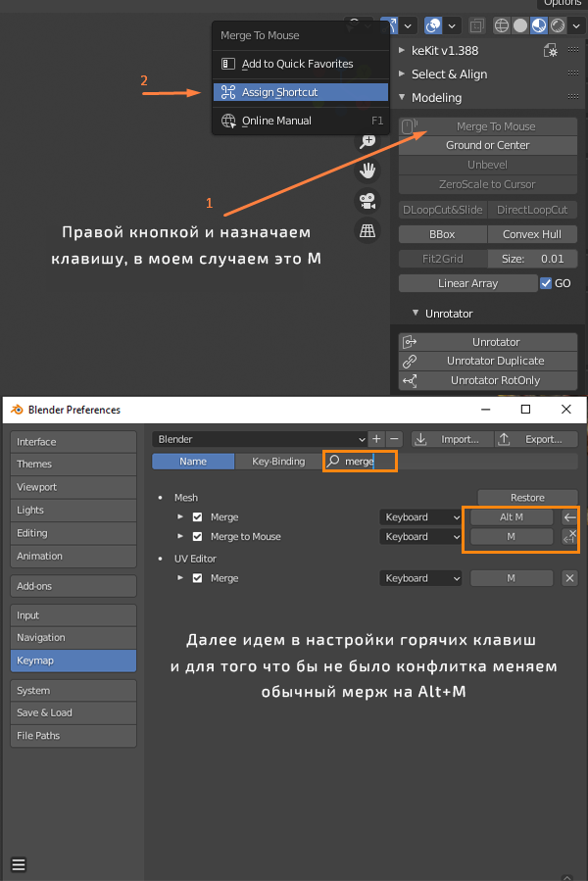Toggle the GO checkbox beside Linear Array
This screenshot has height=881, width=588.
coord(546,283)
